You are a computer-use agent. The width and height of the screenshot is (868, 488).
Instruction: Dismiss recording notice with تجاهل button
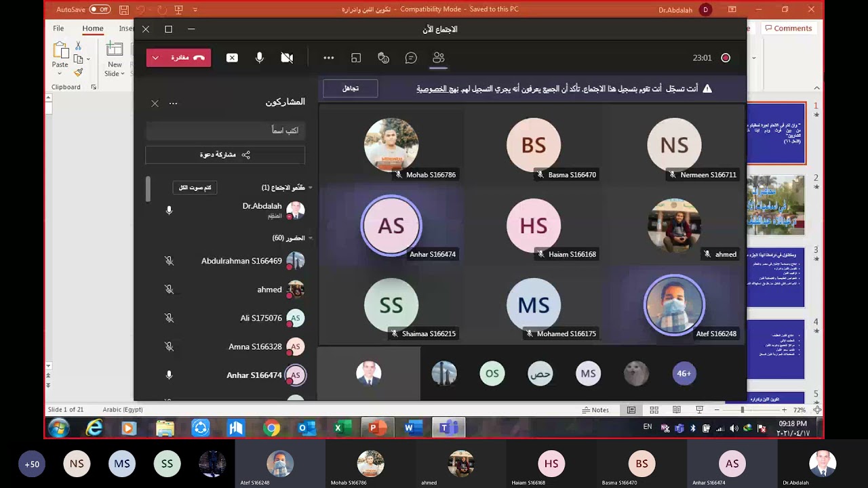tap(350, 88)
